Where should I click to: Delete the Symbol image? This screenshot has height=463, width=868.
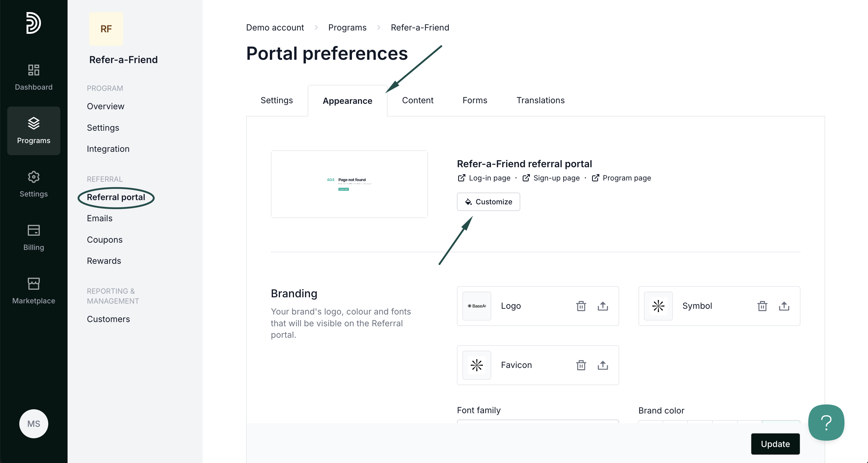[x=762, y=306]
